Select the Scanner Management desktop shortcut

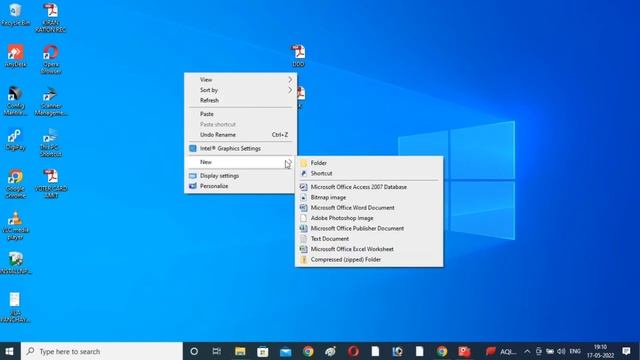pyautogui.click(x=51, y=101)
